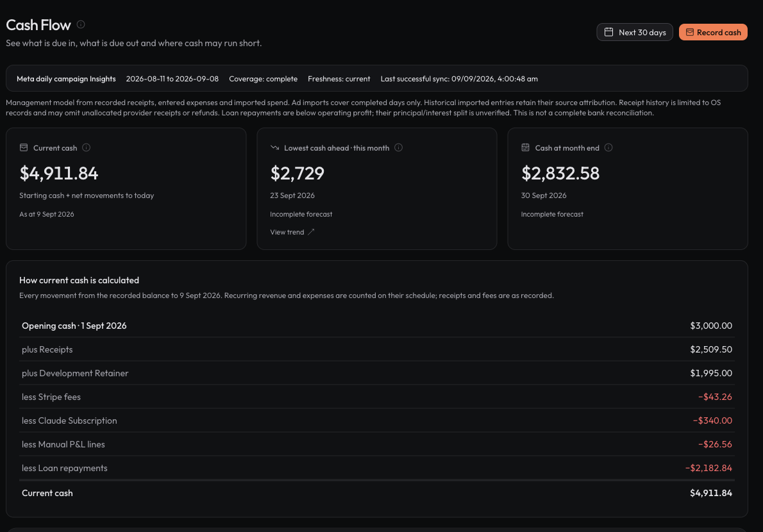Click the 2026-08-11 to 2026-09-08 date range

pos(172,79)
